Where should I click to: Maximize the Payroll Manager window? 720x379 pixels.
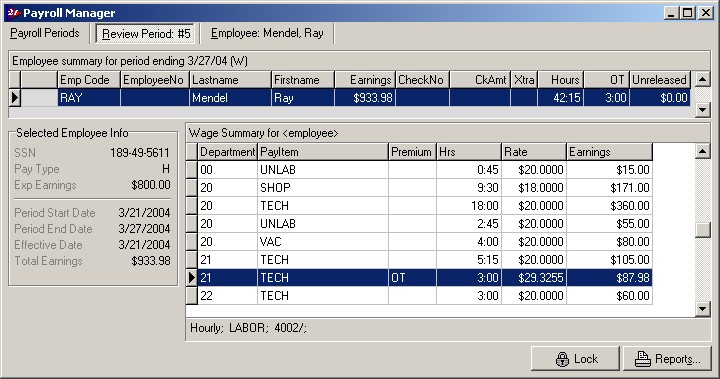(688, 13)
